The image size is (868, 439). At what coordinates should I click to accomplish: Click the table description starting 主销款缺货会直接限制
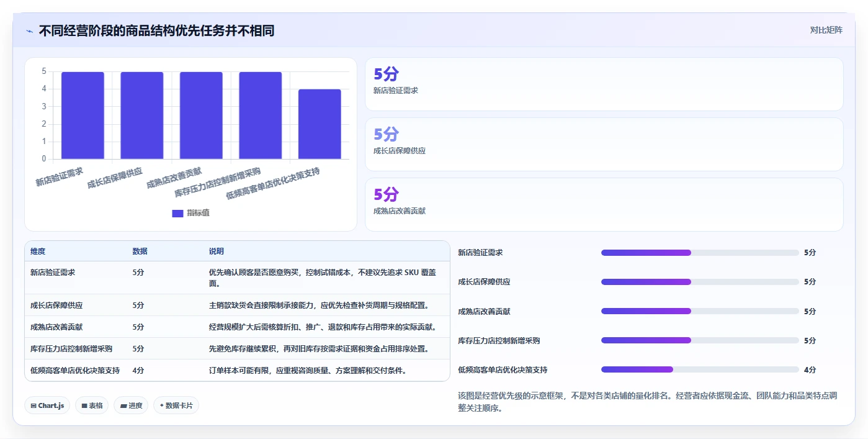click(319, 305)
